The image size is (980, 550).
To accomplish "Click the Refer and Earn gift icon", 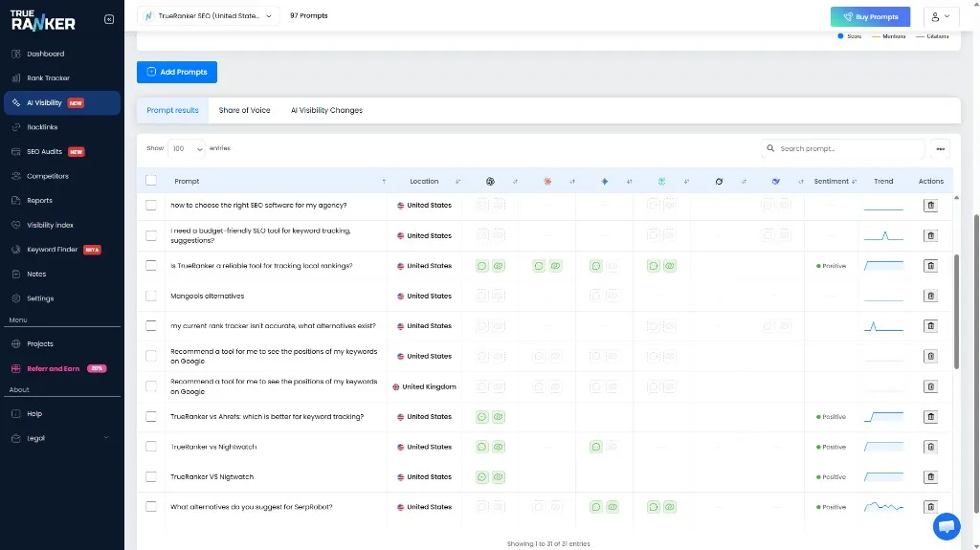I will pyautogui.click(x=16, y=369).
